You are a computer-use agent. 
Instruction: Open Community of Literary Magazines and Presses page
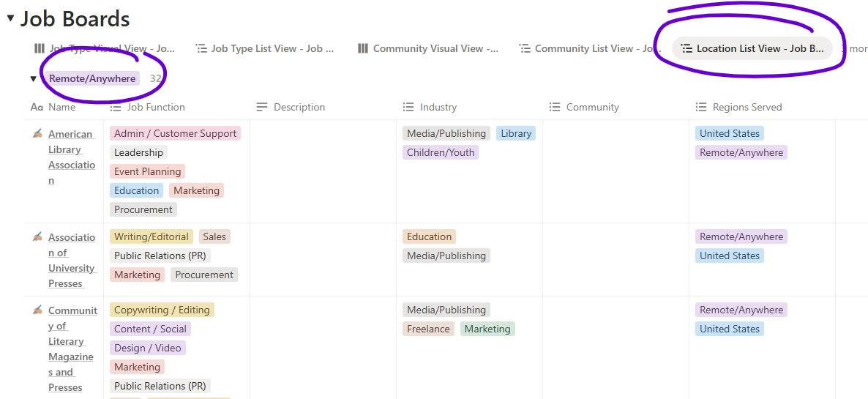(72, 348)
